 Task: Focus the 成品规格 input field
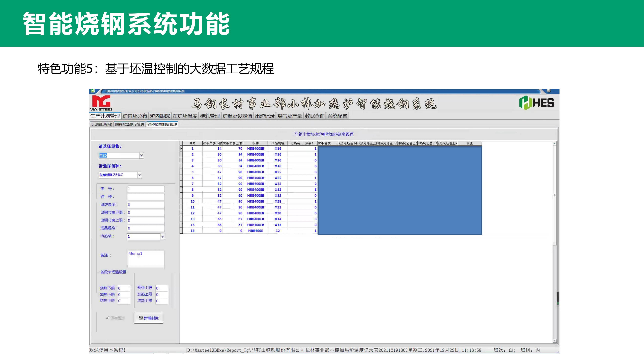coord(146,228)
